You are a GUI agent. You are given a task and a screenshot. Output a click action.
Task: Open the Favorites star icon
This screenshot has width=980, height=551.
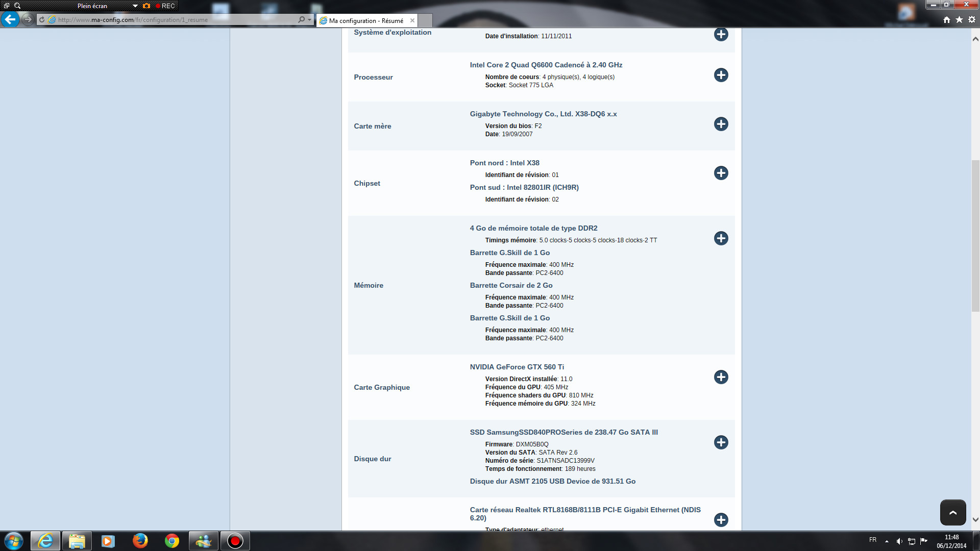tap(959, 19)
